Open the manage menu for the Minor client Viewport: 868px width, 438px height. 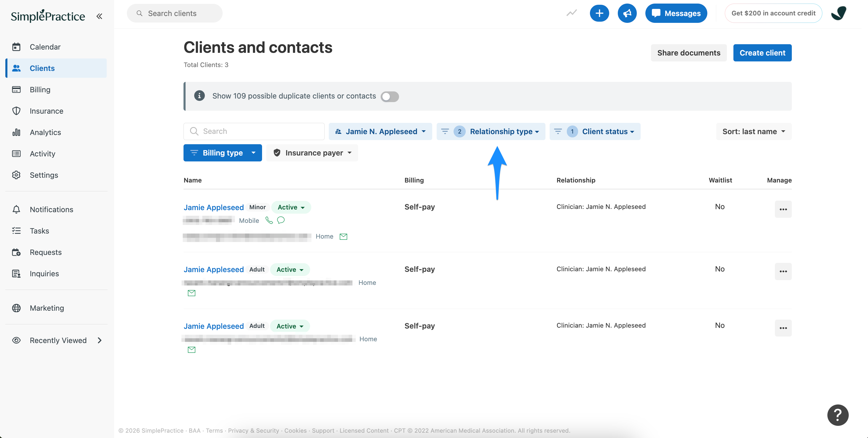pos(783,209)
